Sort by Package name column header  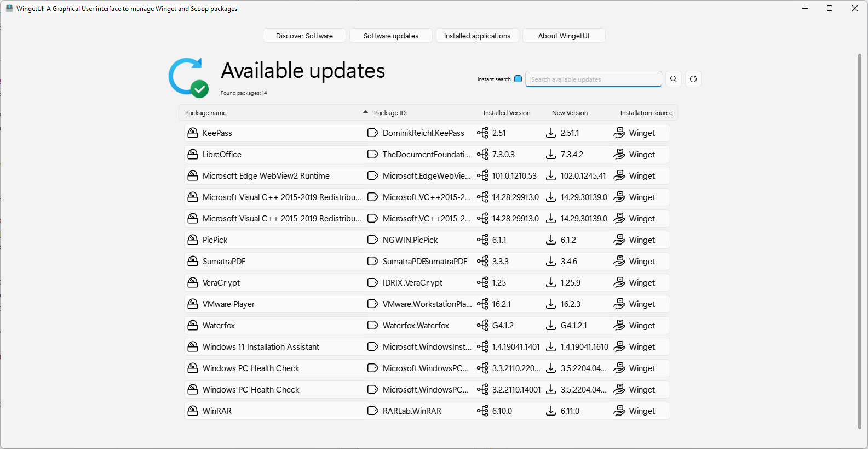click(x=205, y=113)
